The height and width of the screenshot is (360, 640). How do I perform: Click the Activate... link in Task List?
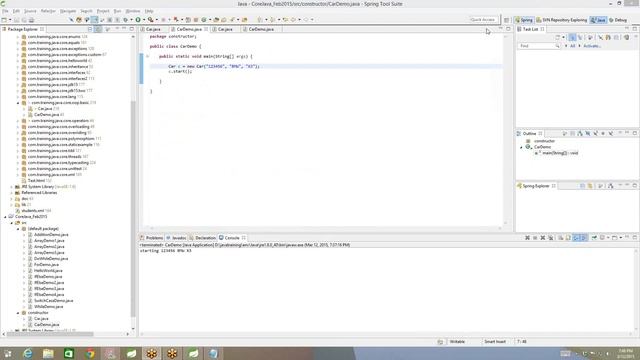point(592,46)
